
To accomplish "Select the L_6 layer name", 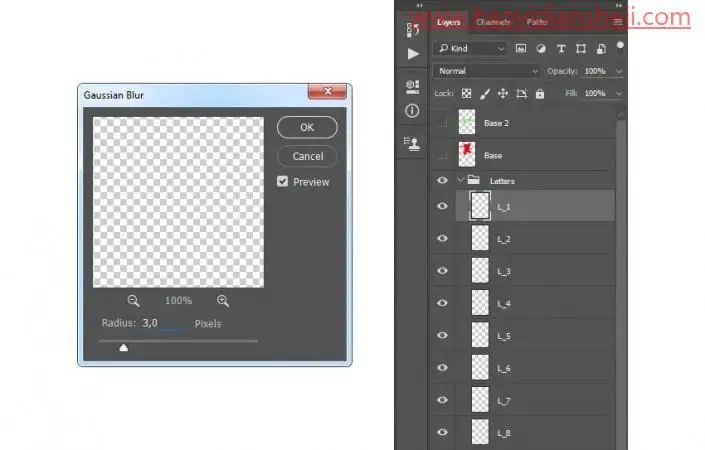I will click(504, 369).
